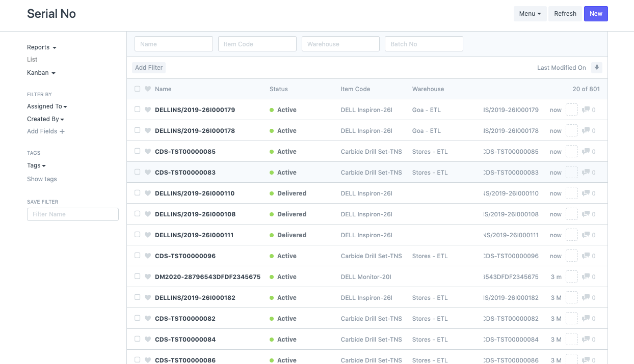This screenshot has height=364, width=634.
Task: Open comments icon for DELLINS/2019-26I000179
Action: coord(586,110)
